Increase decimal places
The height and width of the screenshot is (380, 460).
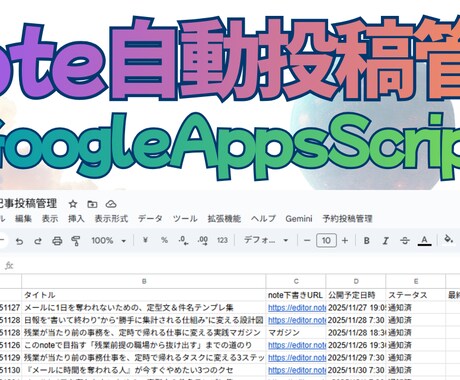(x=203, y=240)
